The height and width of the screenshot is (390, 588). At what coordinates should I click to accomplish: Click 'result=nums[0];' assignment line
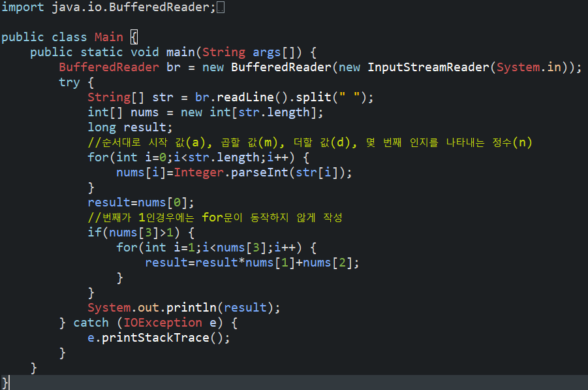141,203
